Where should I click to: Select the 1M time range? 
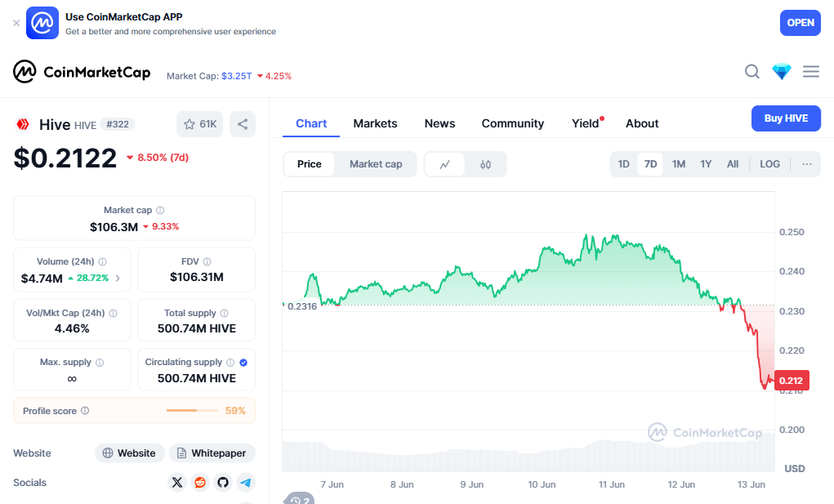pyautogui.click(x=679, y=164)
